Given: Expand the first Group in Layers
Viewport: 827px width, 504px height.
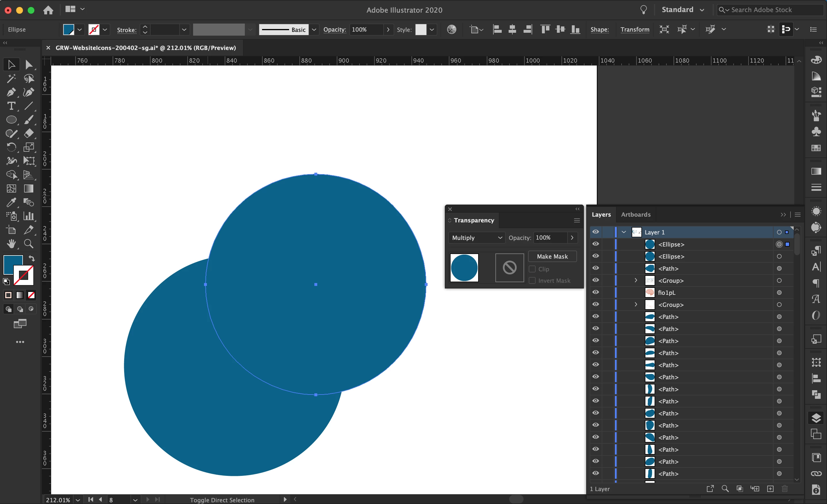Looking at the screenshot, I should 636,280.
